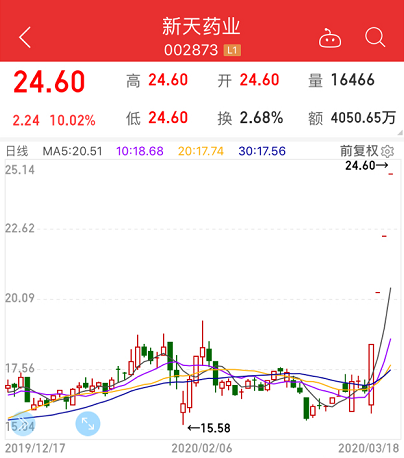
Task: Select the purple MA10 18.68 label
Action: coord(140,151)
